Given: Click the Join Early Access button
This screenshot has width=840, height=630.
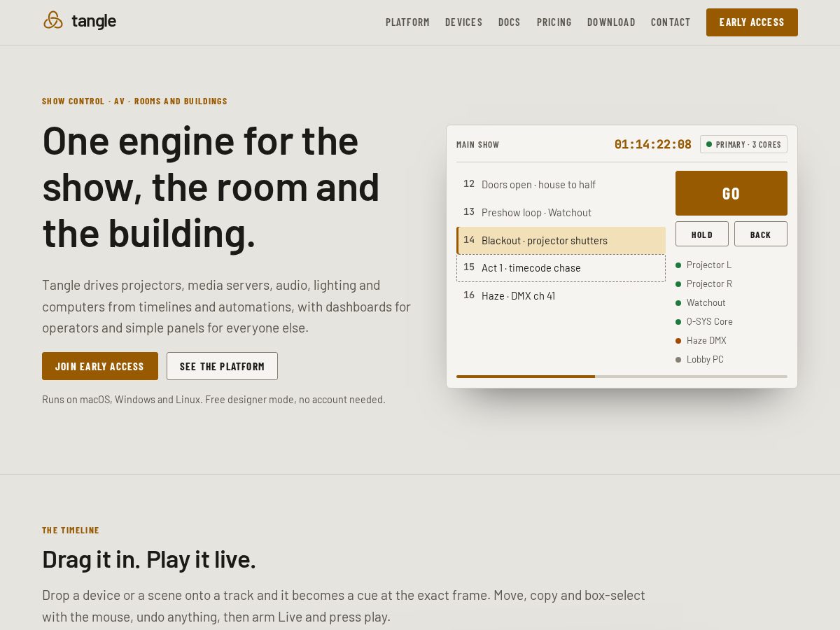Looking at the screenshot, I should point(100,366).
